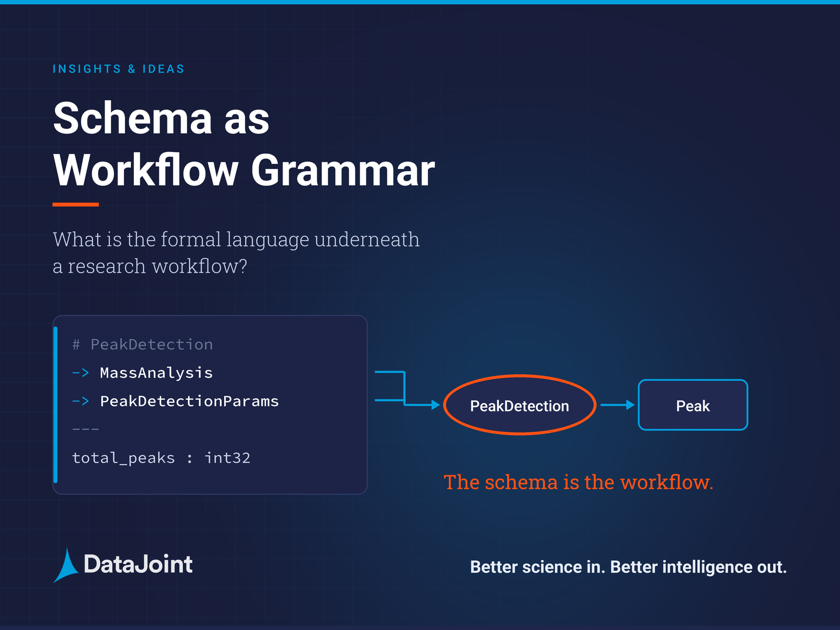Click the --- separator in code block
This screenshot has height=630, width=840.
86,429
